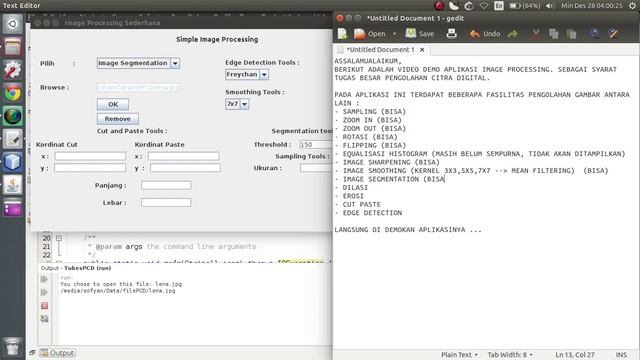
Task: Click the Remove button
Action: 118,119
